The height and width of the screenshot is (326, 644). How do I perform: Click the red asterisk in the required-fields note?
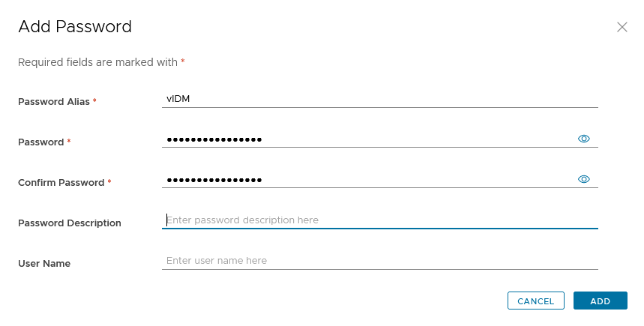click(183, 61)
